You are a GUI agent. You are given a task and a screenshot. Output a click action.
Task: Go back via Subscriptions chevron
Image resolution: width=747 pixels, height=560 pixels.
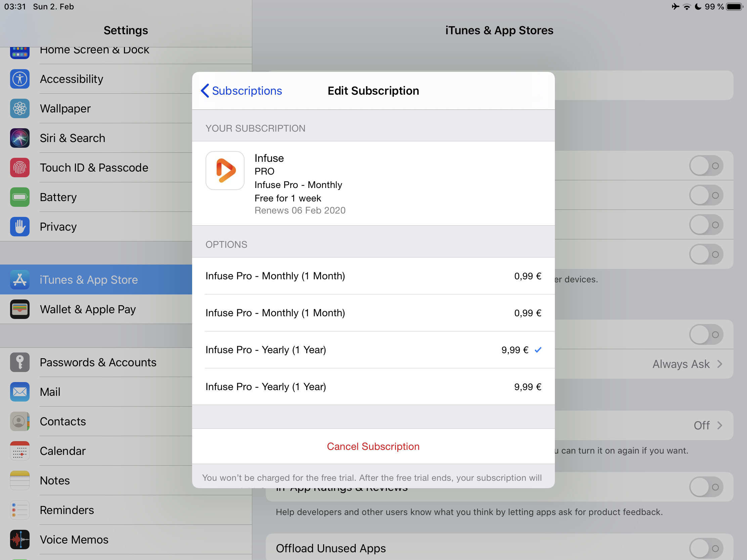pos(241,91)
